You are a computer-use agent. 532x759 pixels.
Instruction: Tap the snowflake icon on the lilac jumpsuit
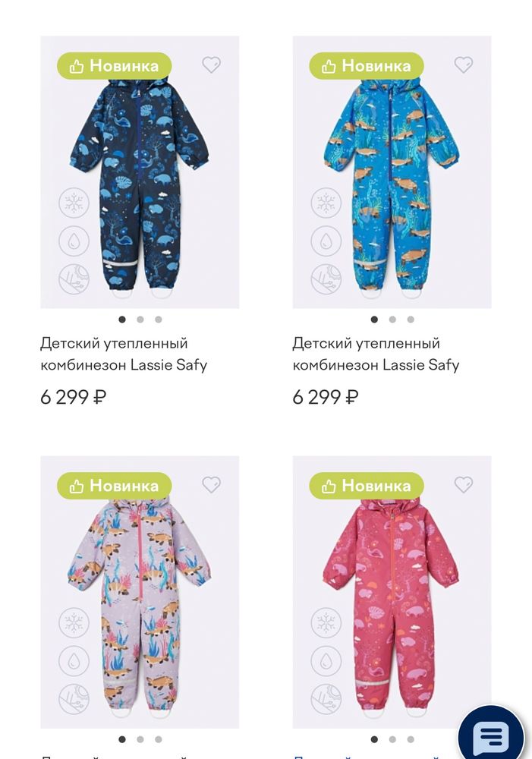[74, 623]
